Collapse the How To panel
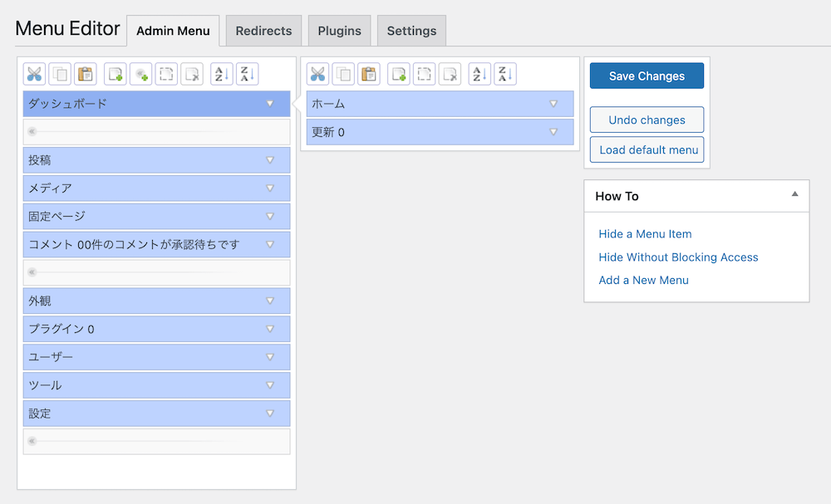 click(x=794, y=194)
